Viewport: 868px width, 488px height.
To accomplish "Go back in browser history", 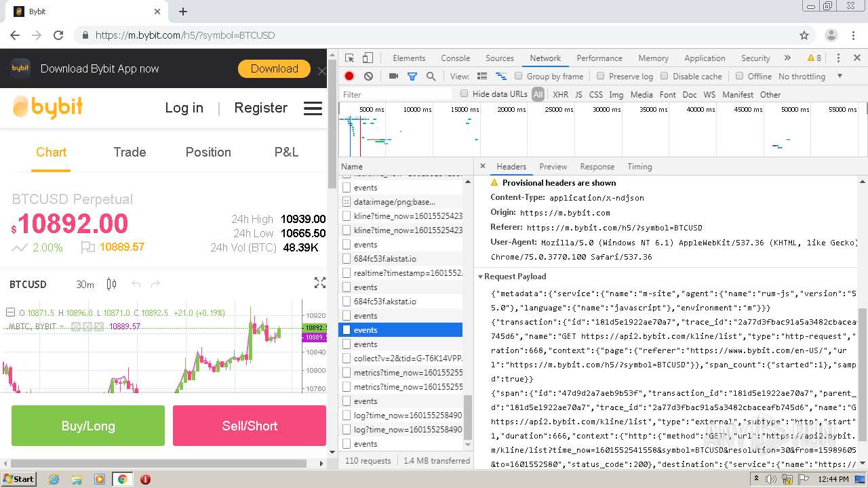I will [x=15, y=35].
